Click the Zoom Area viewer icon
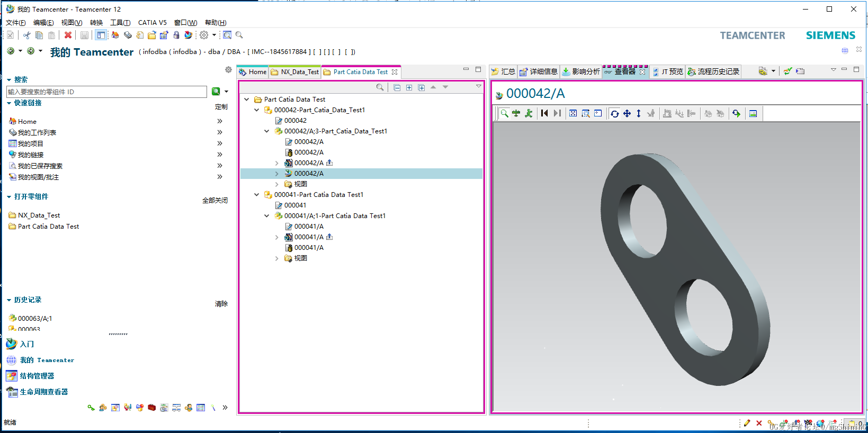 point(586,113)
